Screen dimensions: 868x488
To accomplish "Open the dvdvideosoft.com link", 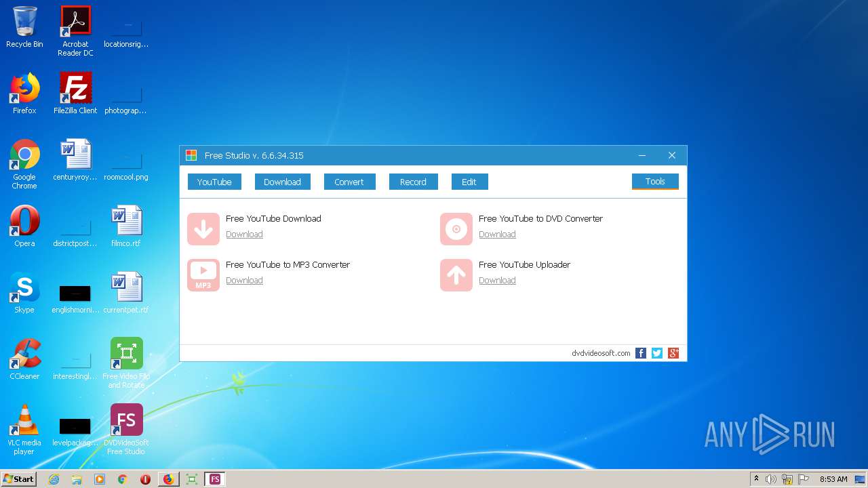I will 601,353.
